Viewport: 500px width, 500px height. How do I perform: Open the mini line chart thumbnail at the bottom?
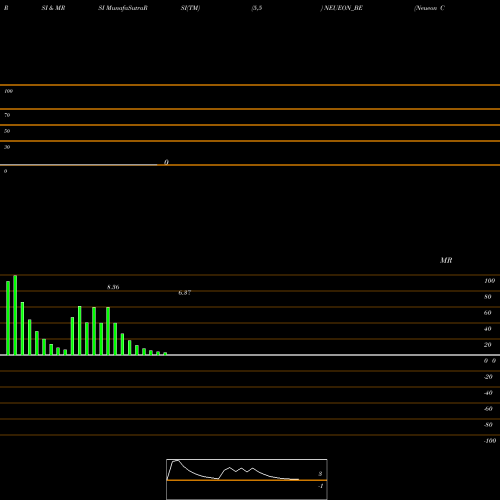(x=247, y=479)
